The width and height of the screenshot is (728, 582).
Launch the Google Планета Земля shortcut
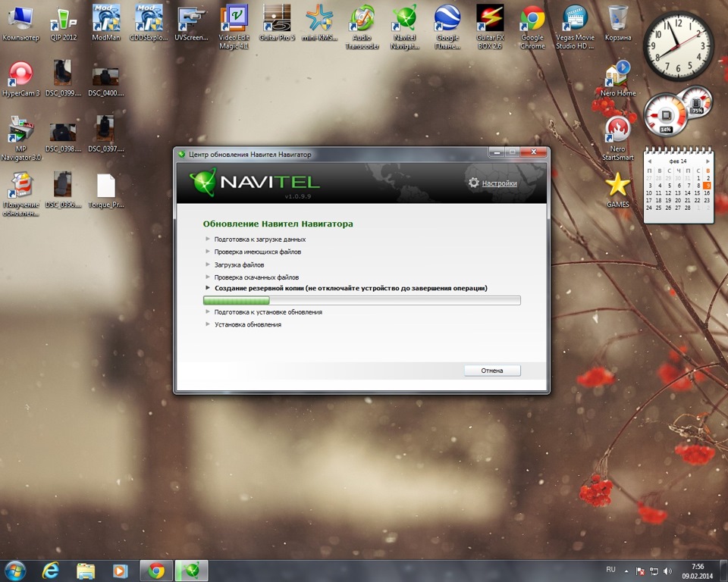(447, 28)
